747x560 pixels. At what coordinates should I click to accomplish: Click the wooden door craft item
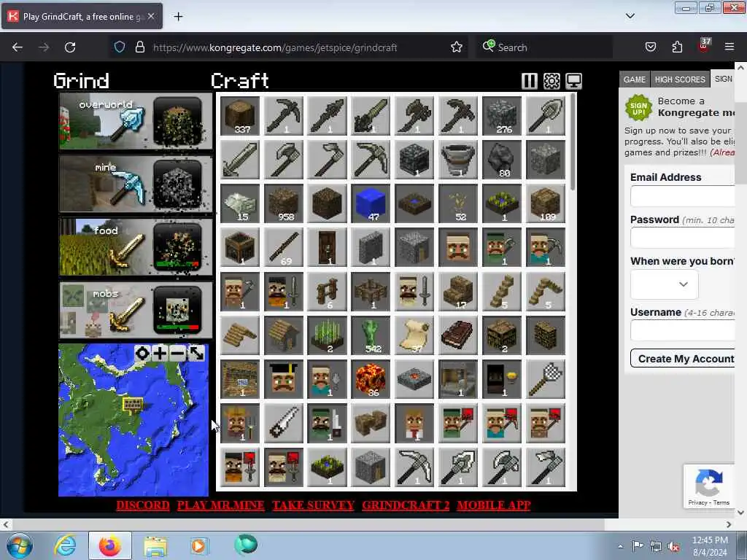[328, 247]
